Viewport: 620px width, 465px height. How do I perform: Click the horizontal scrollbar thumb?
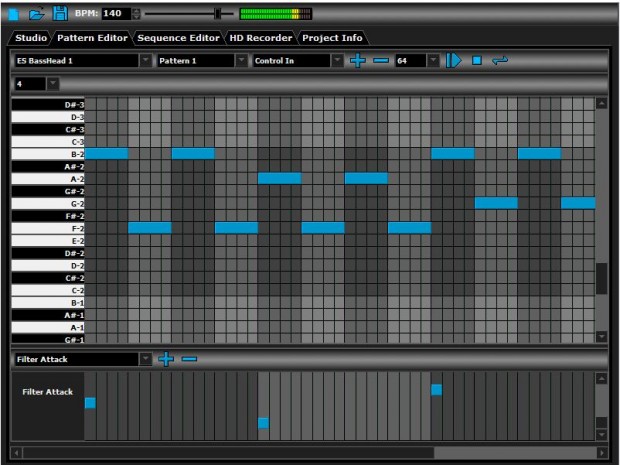(x=229, y=452)
